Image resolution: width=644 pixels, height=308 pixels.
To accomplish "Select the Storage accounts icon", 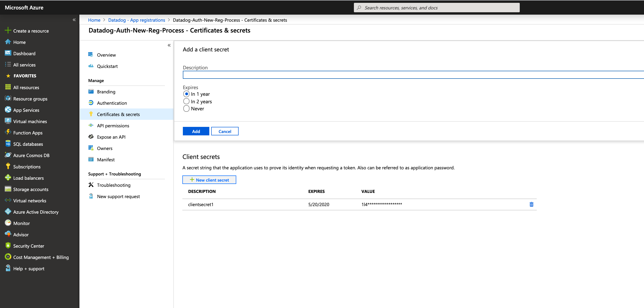I will click(x=8, y=189).
